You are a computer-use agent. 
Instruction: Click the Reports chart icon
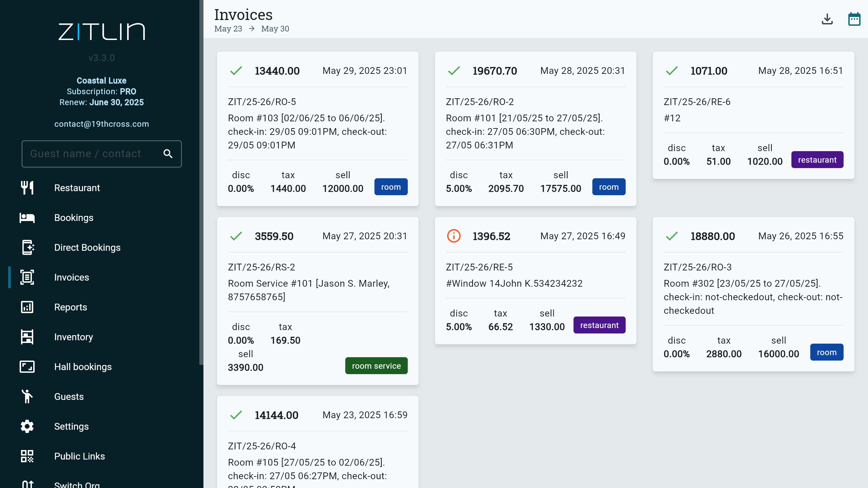pyautogui.click(x=27, y=307)
